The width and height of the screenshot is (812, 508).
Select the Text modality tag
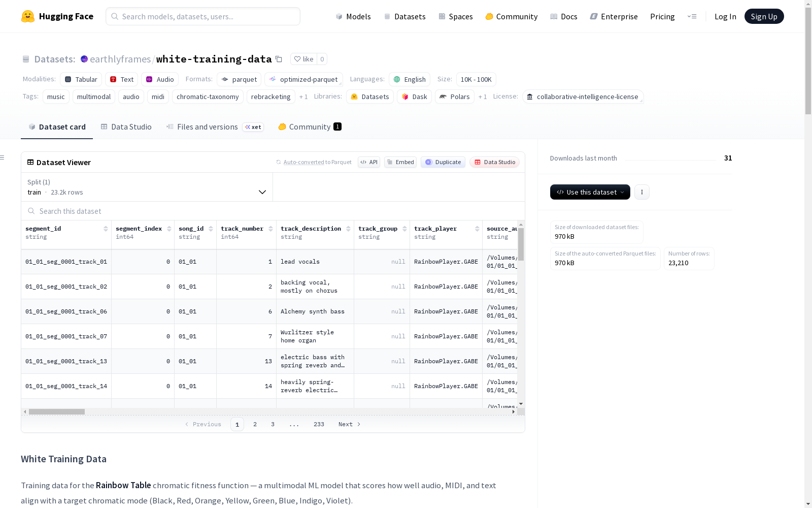[x=122, y=79]
